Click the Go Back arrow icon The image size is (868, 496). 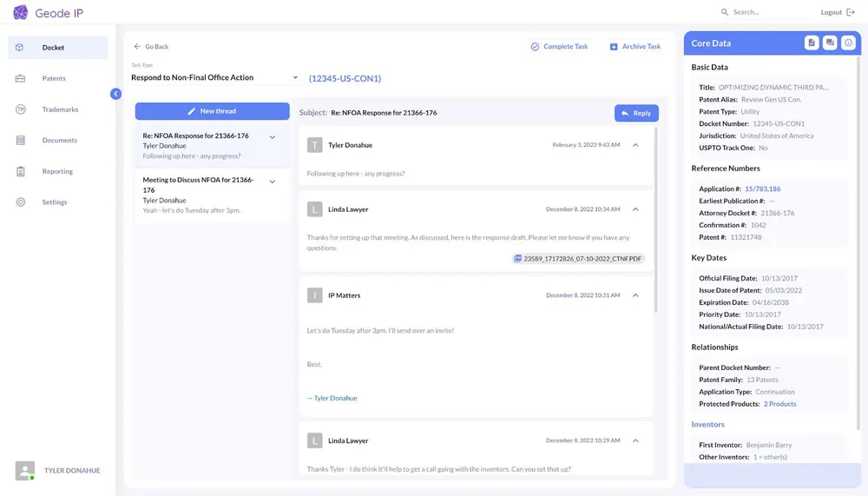coord(137,47)
